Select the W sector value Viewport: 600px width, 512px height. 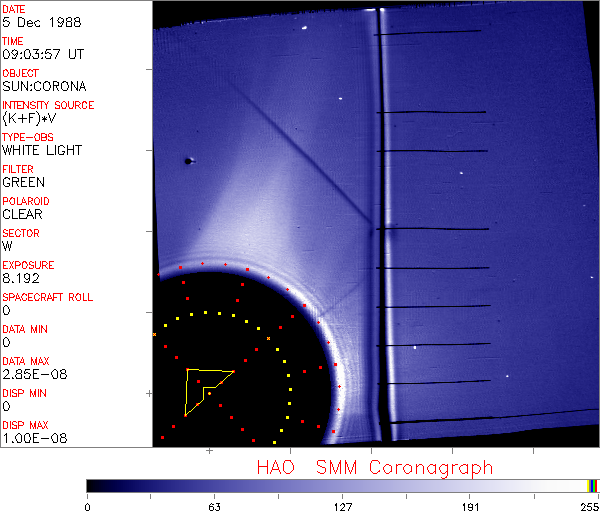tap(7, 246)
